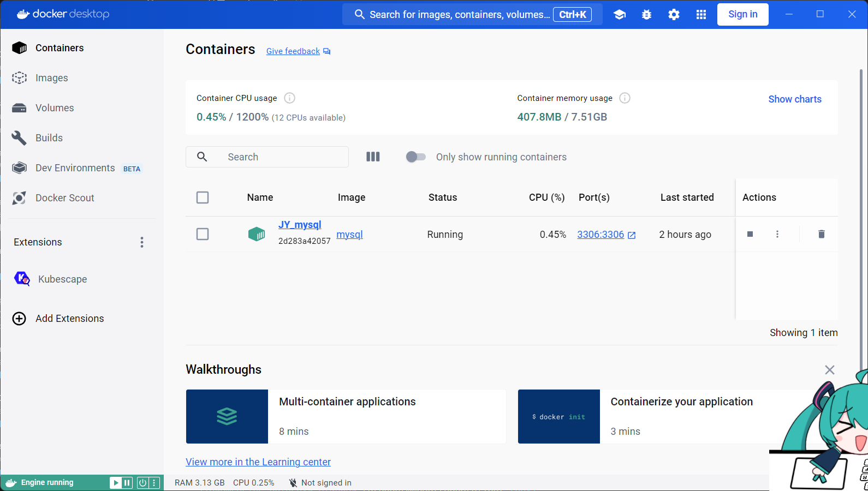
Task: Open Docker settings gear icon
Action: 674,15
